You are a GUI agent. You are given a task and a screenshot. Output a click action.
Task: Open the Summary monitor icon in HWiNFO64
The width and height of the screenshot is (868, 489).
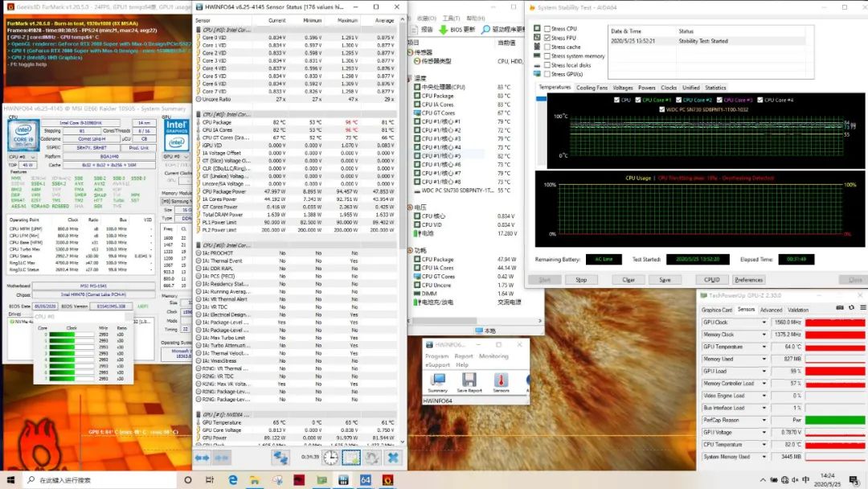click(438, 381)
